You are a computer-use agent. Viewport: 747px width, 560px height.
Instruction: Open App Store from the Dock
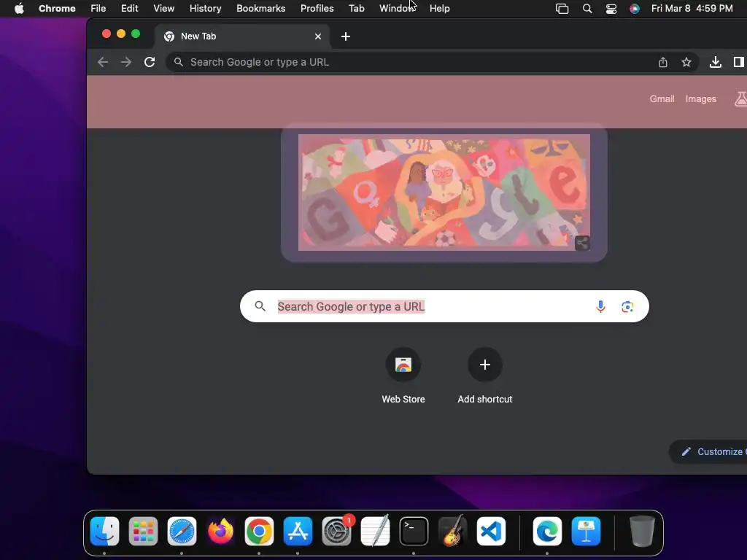298,531
